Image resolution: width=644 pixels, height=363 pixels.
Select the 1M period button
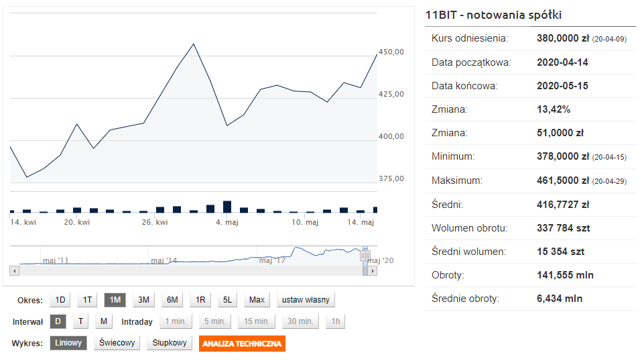pyautogui.click(x=115, y=300)
